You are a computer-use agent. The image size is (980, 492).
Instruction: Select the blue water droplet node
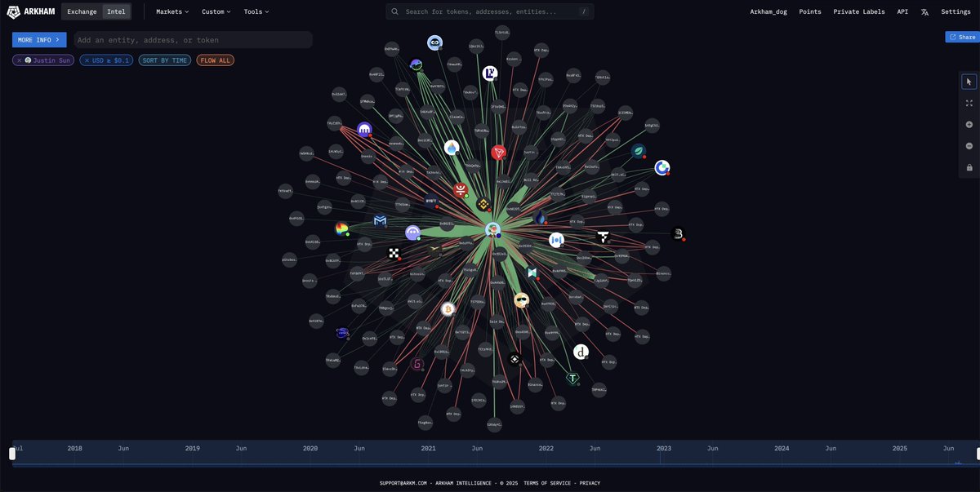pyautogui.click(x=452, y=147)
